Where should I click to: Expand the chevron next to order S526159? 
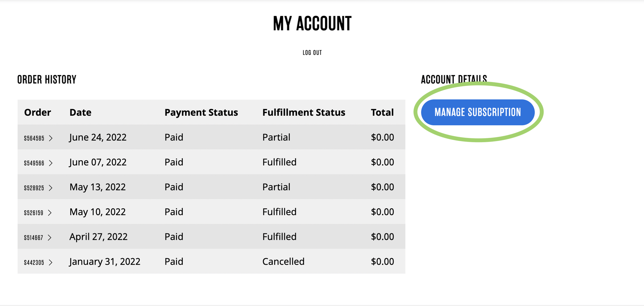51,213
